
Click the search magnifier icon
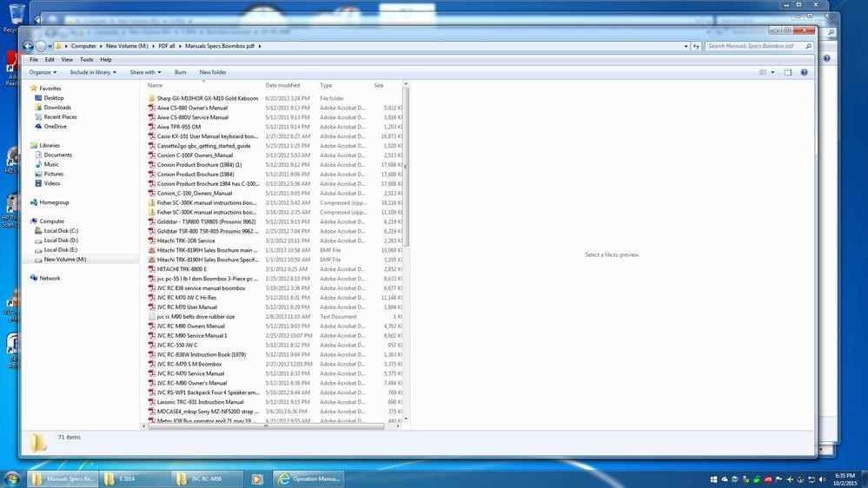[x=808, y=47]
